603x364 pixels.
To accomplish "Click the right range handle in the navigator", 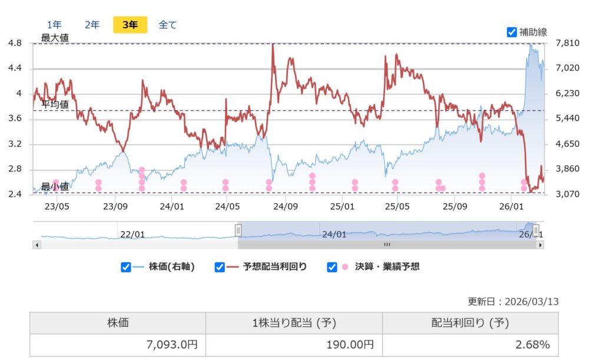I will coord(535,230).
